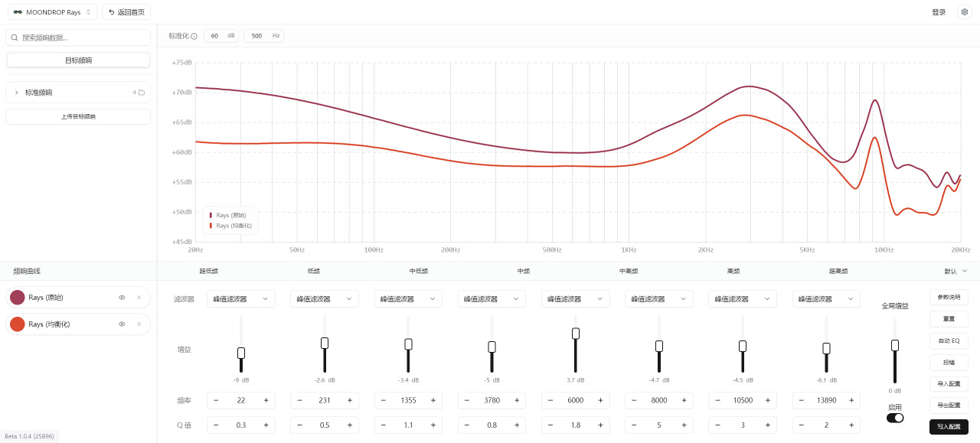This screenshot has width=980, height=443.
Task: Click the 全局增益 global gain slider handle
Action: point(894,346)
